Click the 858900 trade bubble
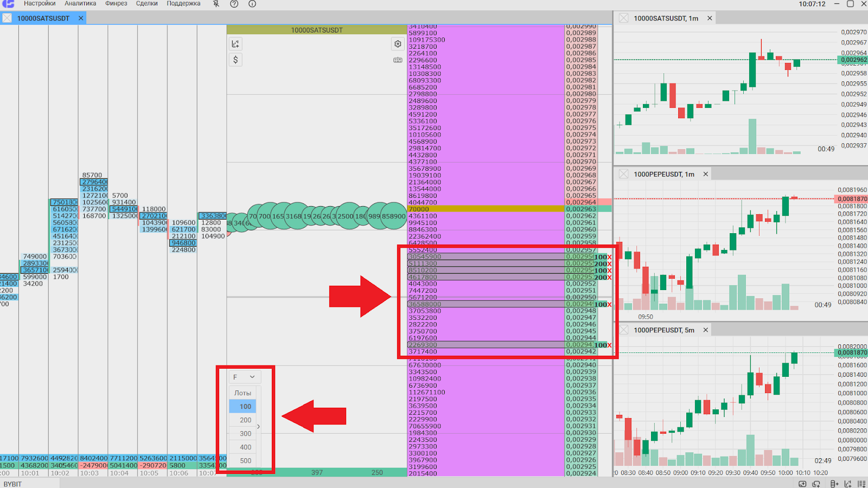Image resolution: width=868 pixels, height=488 pixels. tap(394, 216)
